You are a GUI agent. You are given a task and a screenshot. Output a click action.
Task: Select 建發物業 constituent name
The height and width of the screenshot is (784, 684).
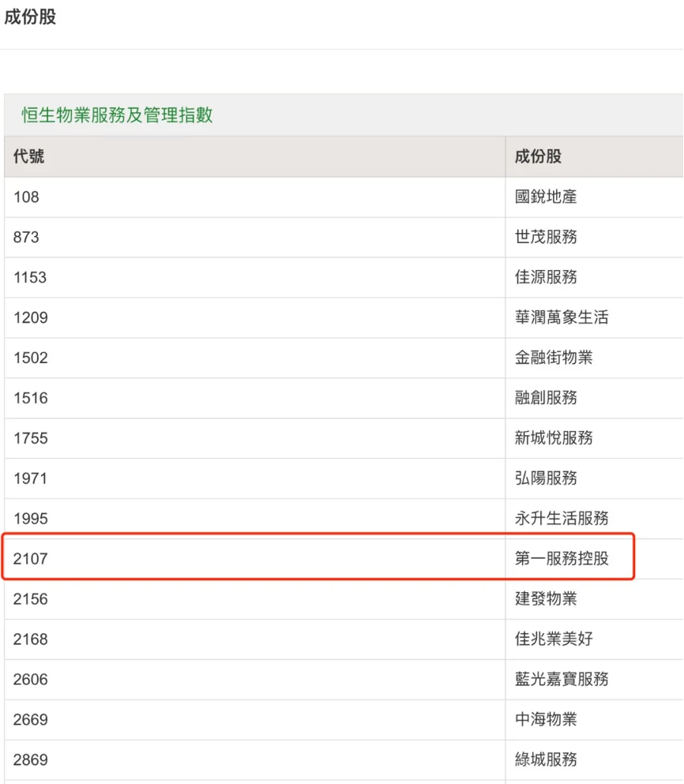click(546, 598)
